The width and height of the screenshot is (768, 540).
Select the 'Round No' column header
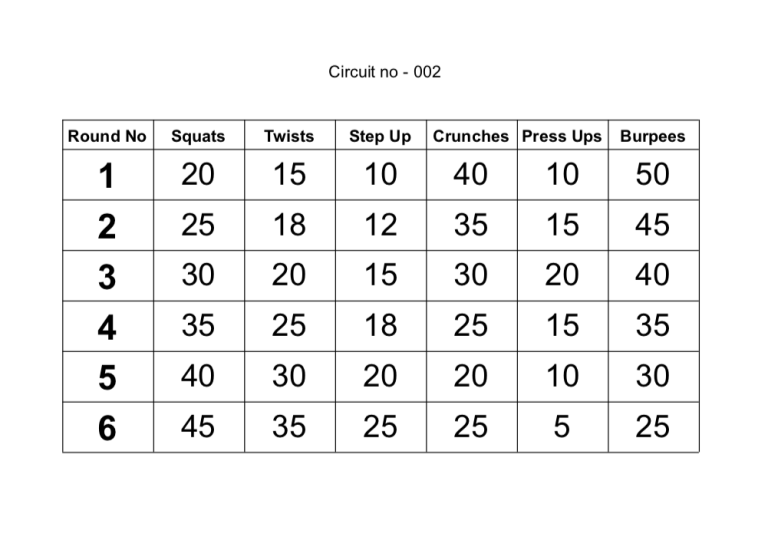point(107,136)
